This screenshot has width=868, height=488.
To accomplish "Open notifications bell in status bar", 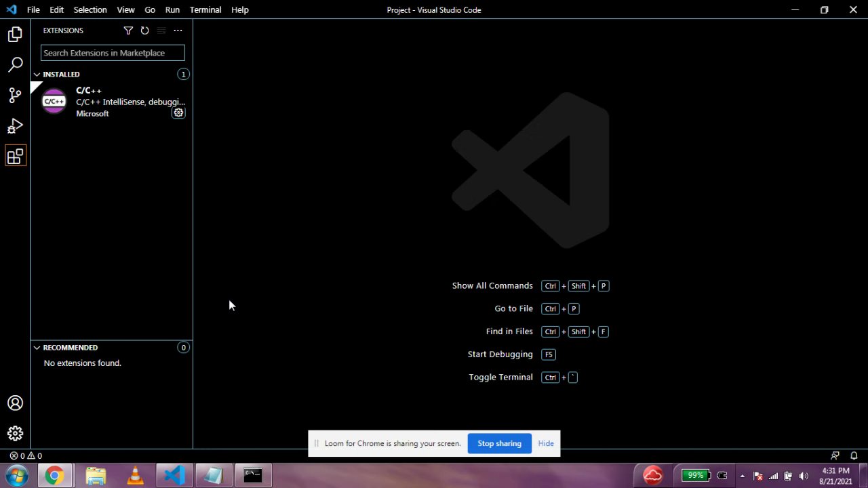I will pyautogui.click(x=854, y=455).
